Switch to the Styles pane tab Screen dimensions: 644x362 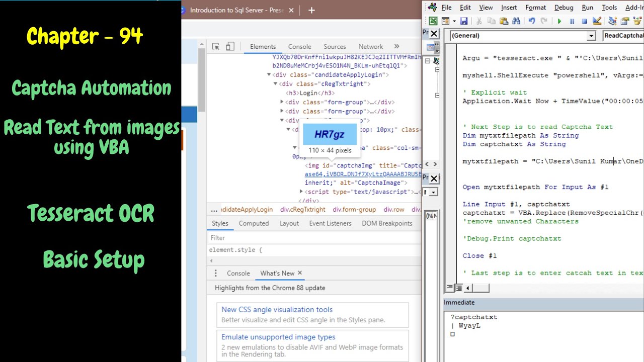coord(220,223)
